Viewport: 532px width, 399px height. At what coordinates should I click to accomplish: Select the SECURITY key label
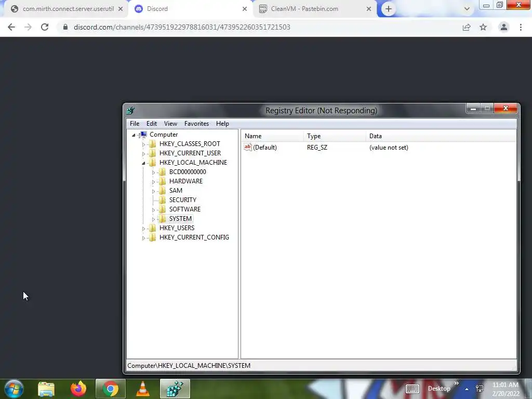pyautogui.click(x=182, y=200)
